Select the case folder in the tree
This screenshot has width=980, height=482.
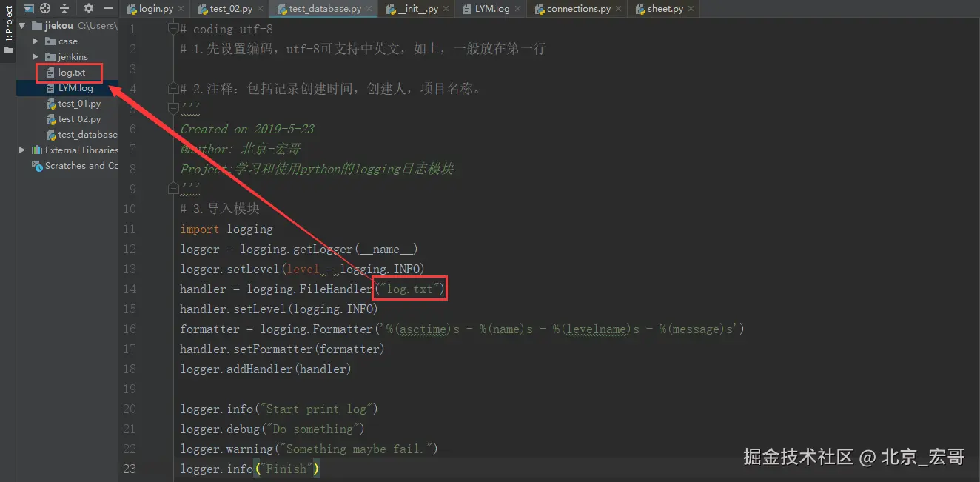[68, 41]
